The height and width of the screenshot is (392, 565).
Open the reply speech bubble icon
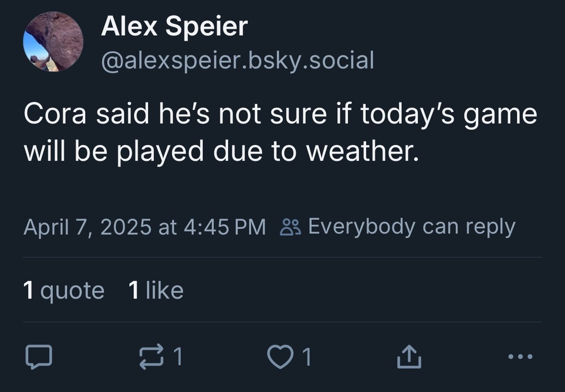[x=38, y=357]
